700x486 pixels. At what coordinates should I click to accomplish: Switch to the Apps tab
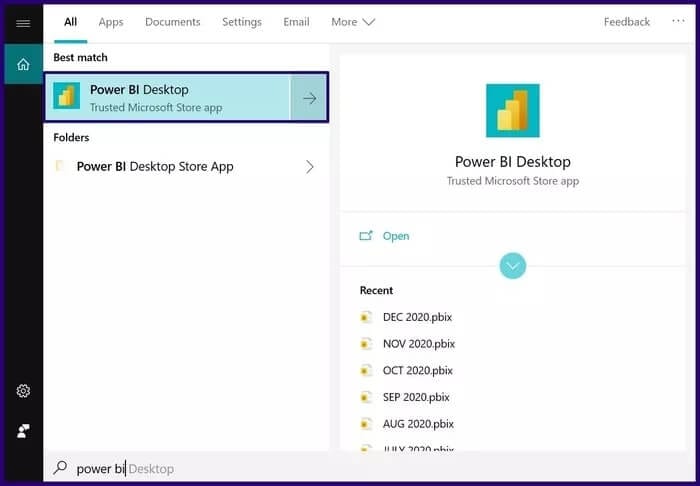pos(111,22)
